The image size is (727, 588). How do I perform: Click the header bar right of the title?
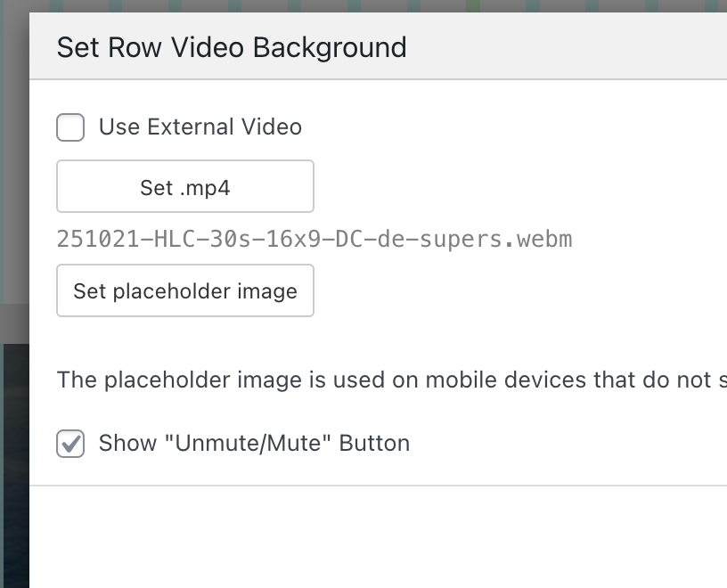(x=570, y=47)
